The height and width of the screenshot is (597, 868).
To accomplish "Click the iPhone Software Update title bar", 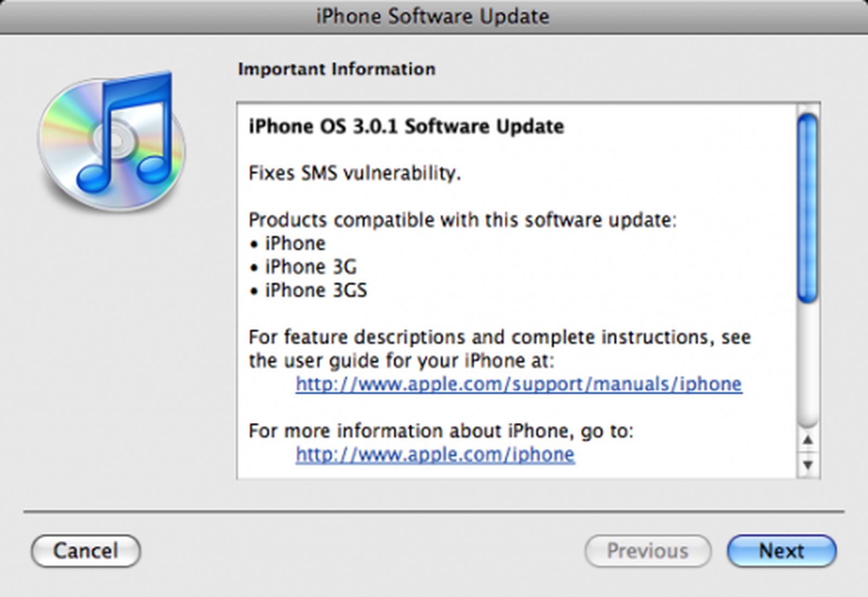I will pos(432,16).
